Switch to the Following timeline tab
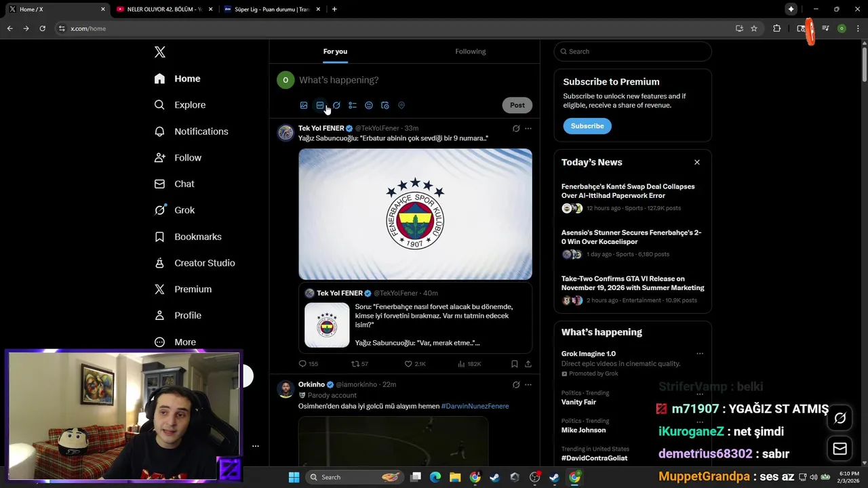 pos(471,52)
